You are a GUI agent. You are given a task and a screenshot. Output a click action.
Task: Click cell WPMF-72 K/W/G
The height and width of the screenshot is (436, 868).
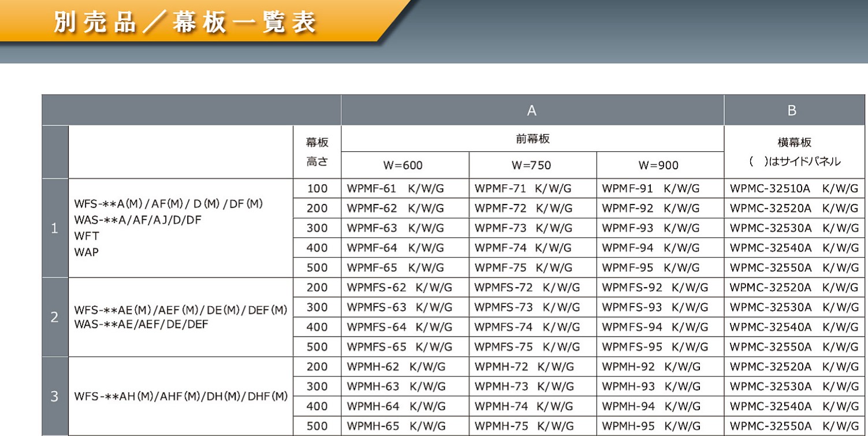(532, 208)
